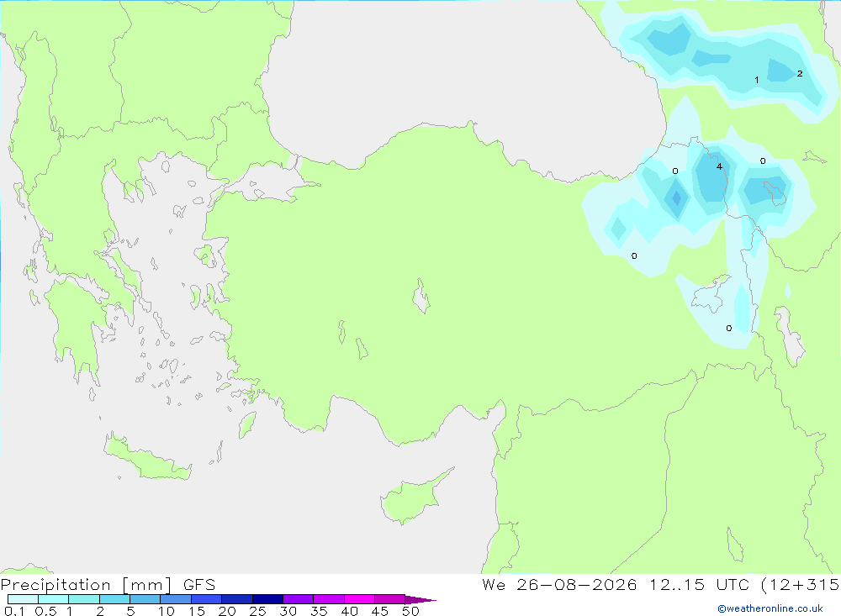Click the 0.1–0.5 mm legend color swatch

click(x=23, y=599)
